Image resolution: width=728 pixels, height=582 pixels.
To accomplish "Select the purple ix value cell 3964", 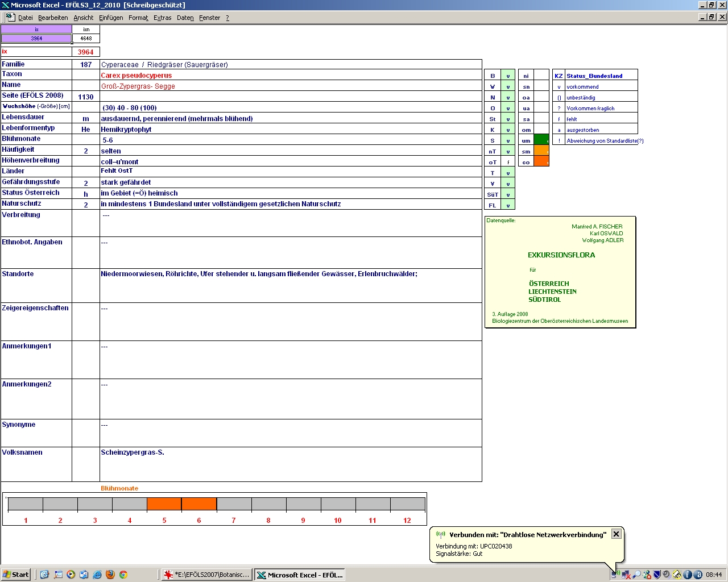I will click(36, 39).
